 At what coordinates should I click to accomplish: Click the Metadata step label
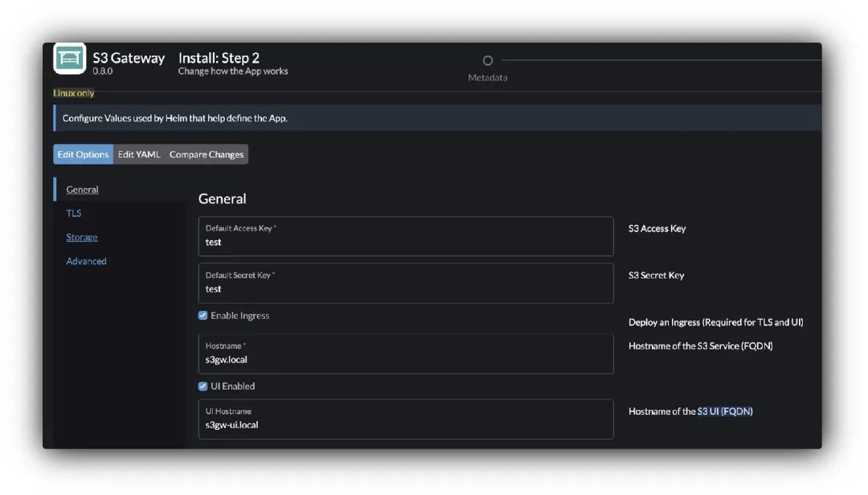click(488, 77)
